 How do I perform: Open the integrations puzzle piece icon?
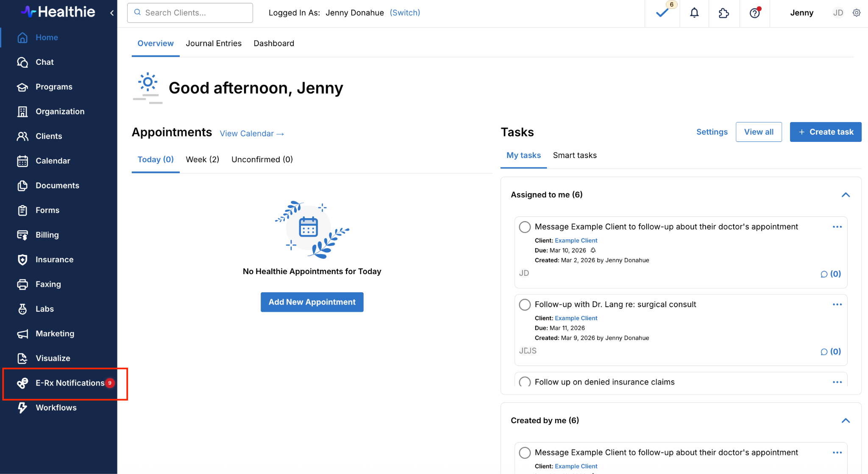tap(723, 13)
